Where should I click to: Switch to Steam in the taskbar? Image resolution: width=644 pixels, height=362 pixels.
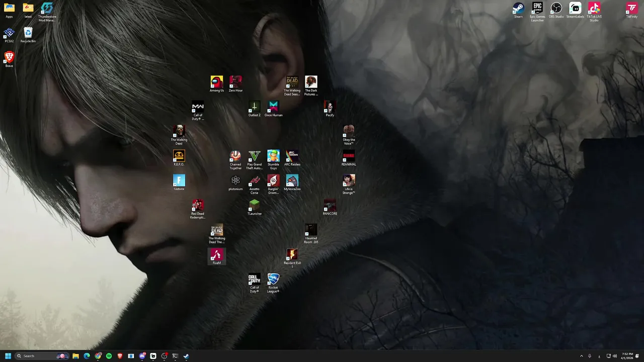click(186, 356)
